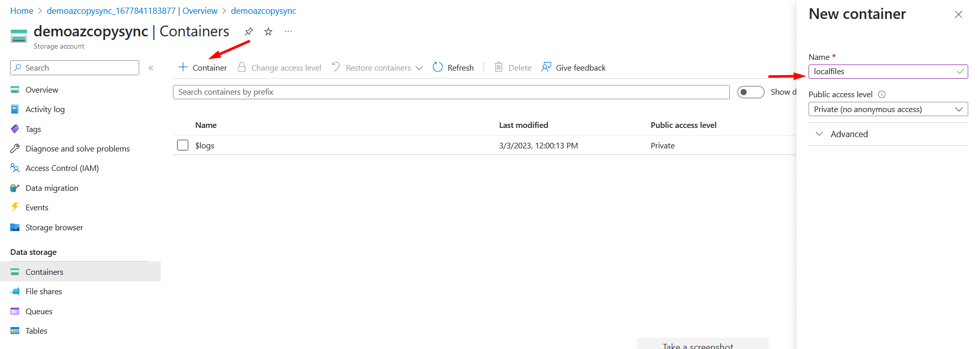Open the $logs container name
The height and width of the screenshot is (349, 980).
[x=205, y=145]
